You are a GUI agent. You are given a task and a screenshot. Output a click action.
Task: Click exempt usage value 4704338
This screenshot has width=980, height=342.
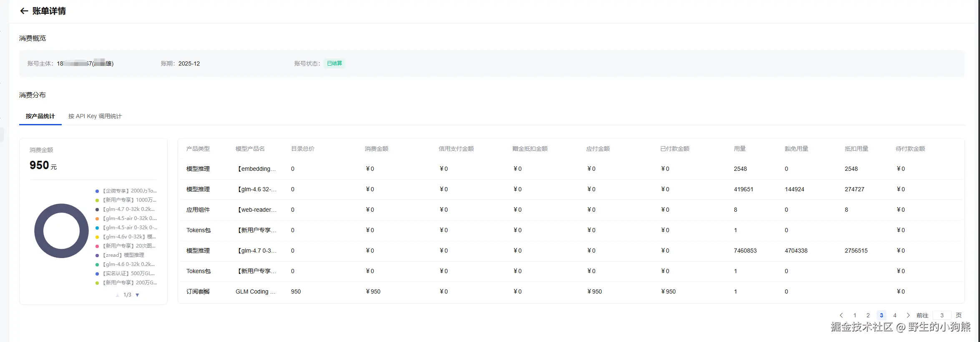coord(796,251)
